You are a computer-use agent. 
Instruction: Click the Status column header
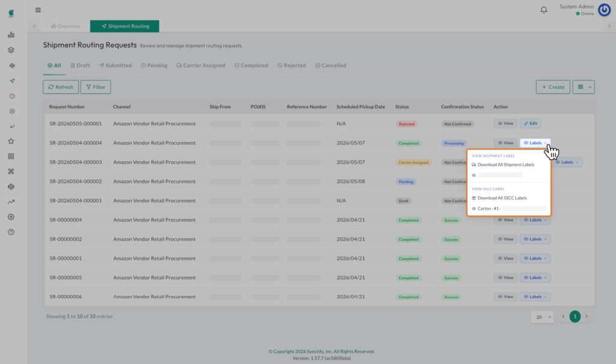pos(402,107)
